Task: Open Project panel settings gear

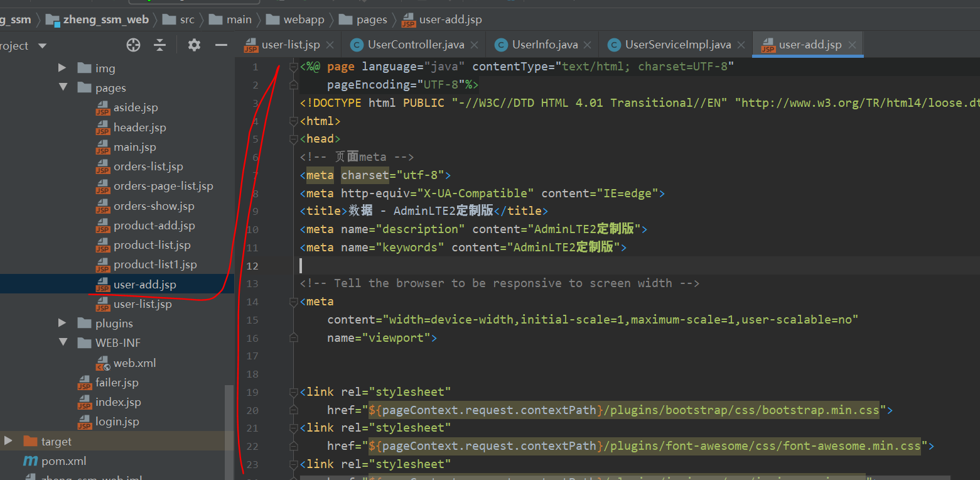Action: [x=194, y=45]
